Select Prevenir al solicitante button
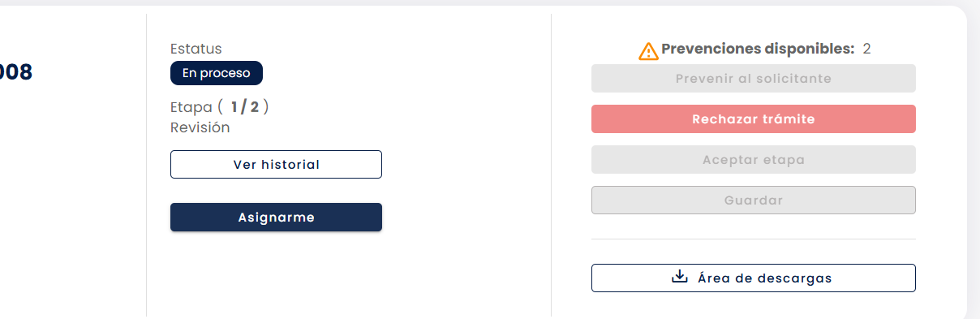The height and width of the screenshot is (319, 980). pyautogui.click(x=754, y=79)
